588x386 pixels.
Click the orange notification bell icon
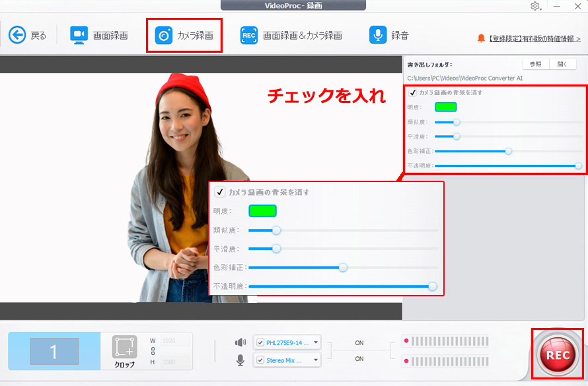(482, 38)
